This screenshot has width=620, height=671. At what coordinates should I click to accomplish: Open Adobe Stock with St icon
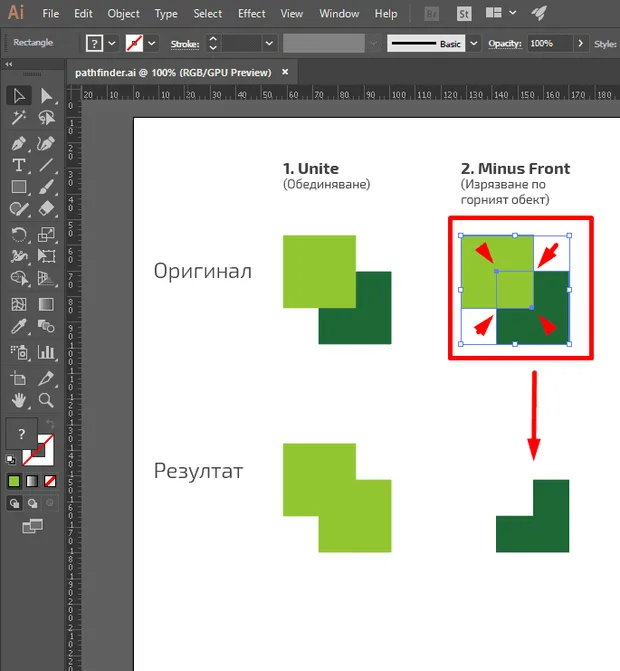click(x=464, y=14)
